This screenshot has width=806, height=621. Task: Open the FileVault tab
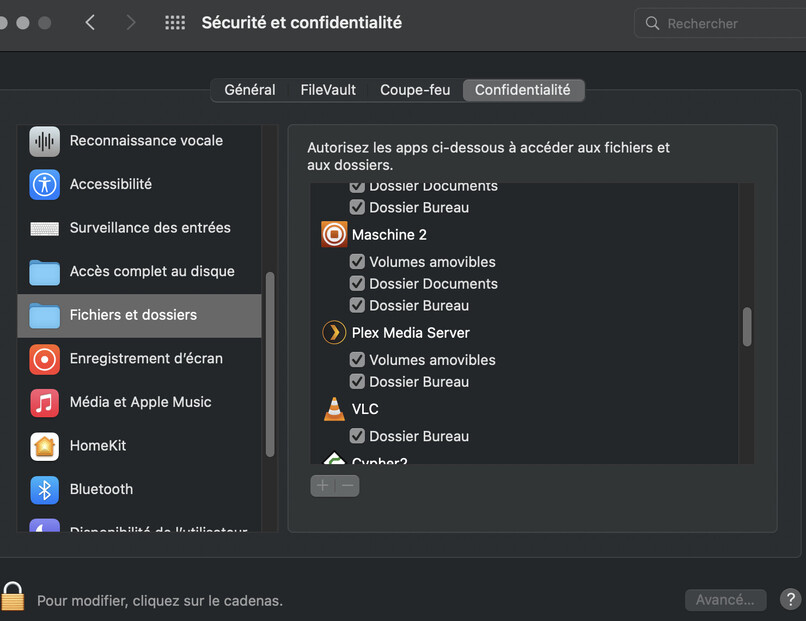point(328,90)
